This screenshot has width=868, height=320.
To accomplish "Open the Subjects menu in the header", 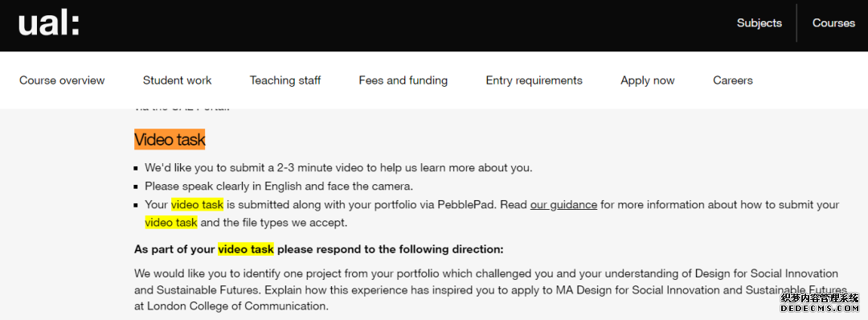I will [x=759, y=23].
